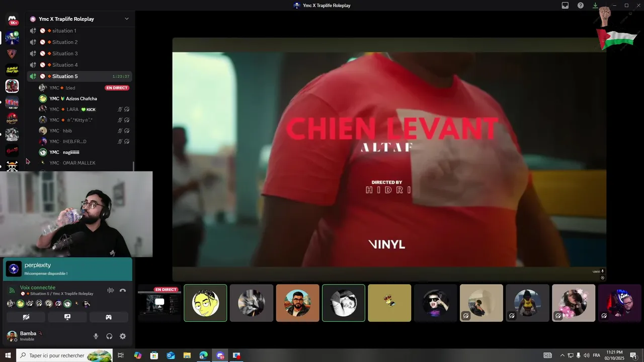Image resolution: width=644 pixels, height=362 pixels.
Task: Select the black-and-white portrait participant tile
Action: (x=344, y=303)
